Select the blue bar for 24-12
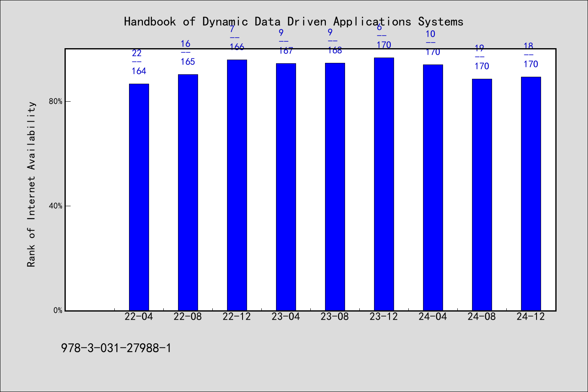Viewport: 588px width, 392px height. pyautogui.click(x=531, y=194)
